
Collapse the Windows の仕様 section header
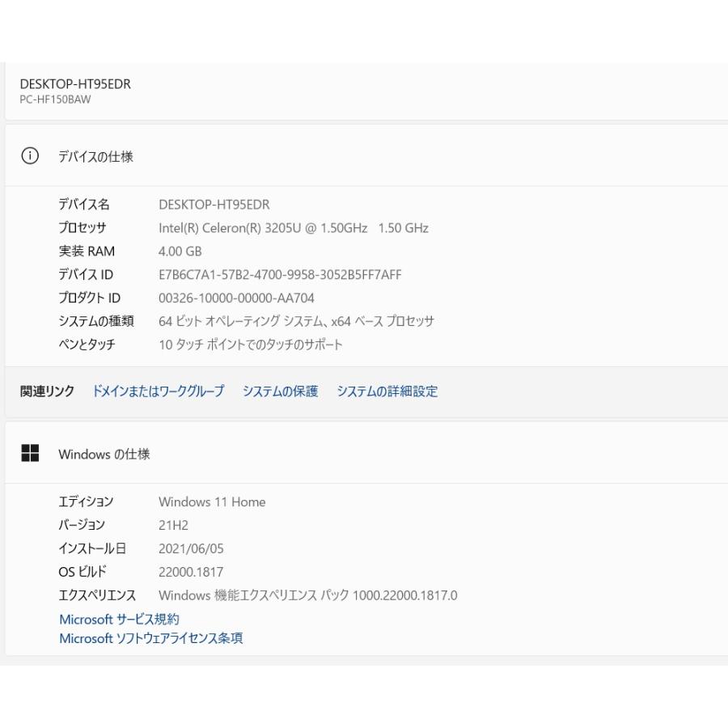364,454
